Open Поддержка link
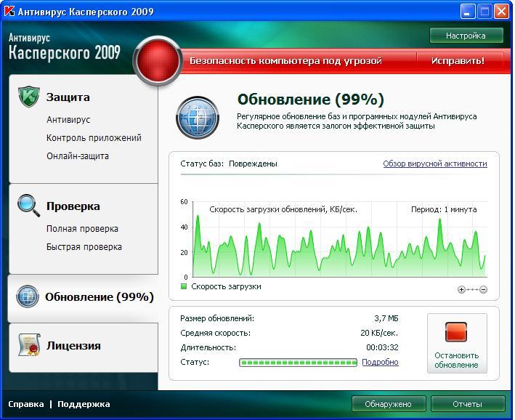515x420 pixels. [x=84, y=404]
